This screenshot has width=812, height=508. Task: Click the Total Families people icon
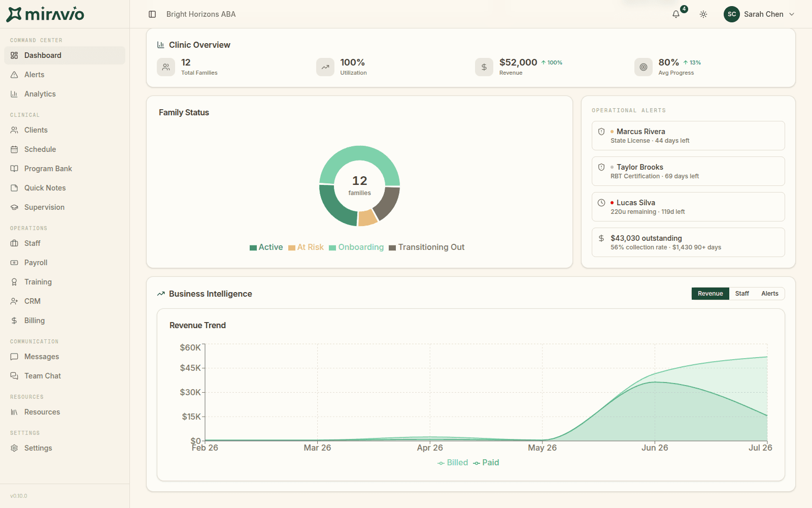click(x=166, y=67)
